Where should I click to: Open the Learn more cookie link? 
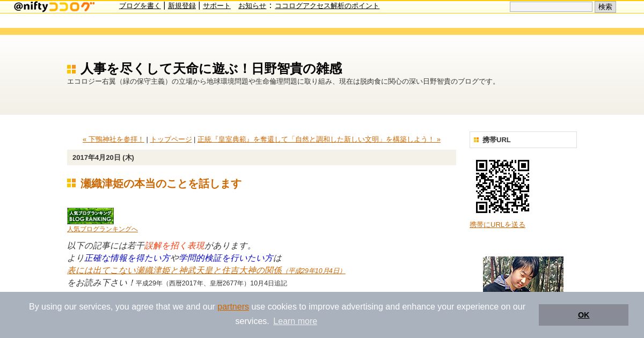pyautogui.click(x=295, y=321)
